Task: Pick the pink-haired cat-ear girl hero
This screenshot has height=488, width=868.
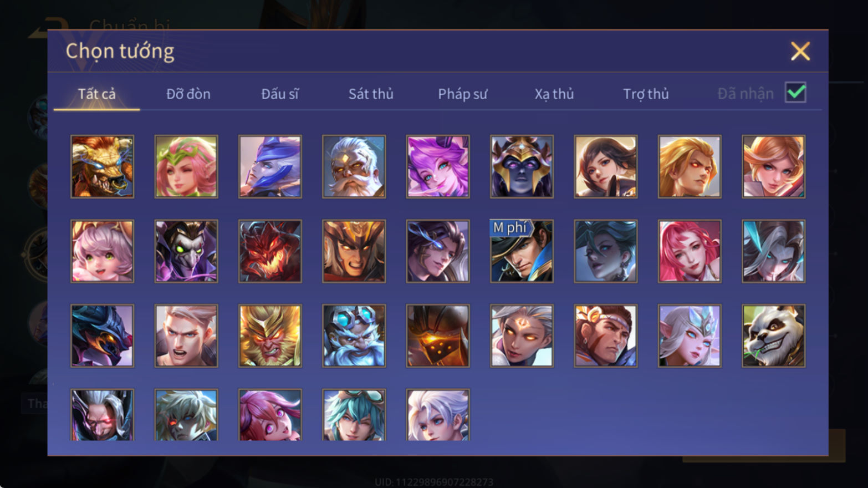Action: coord(102,251)
